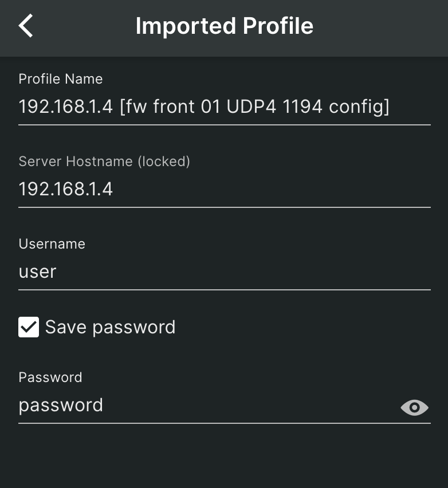Click the word "user" in Username
448x488 pixels.
click(x=37, y=271)
